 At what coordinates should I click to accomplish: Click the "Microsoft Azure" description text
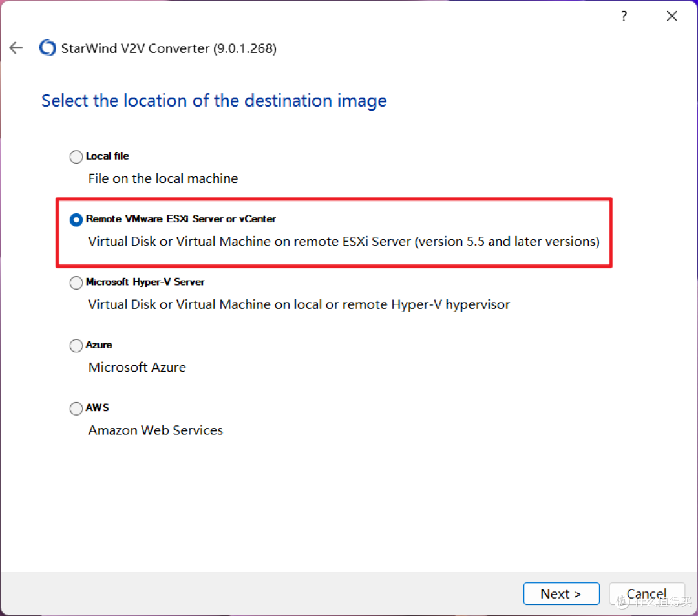pos(137,367)
